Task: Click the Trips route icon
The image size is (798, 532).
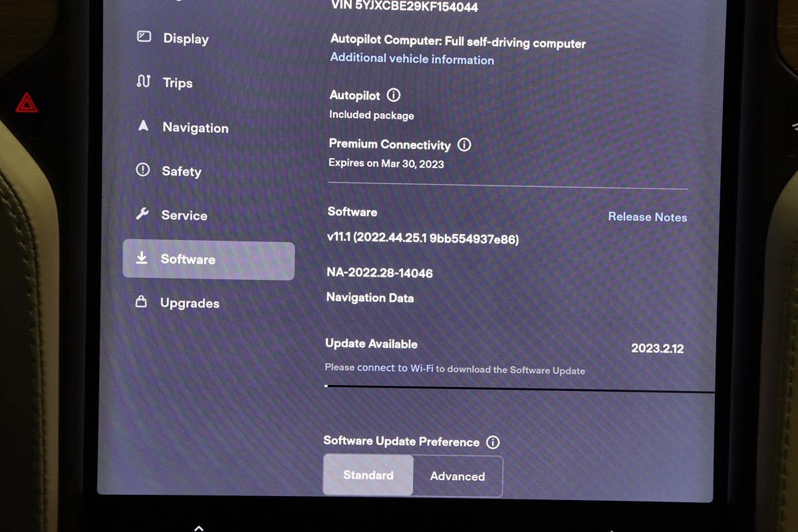Action: pyautogui.click(x=143, y=82)
